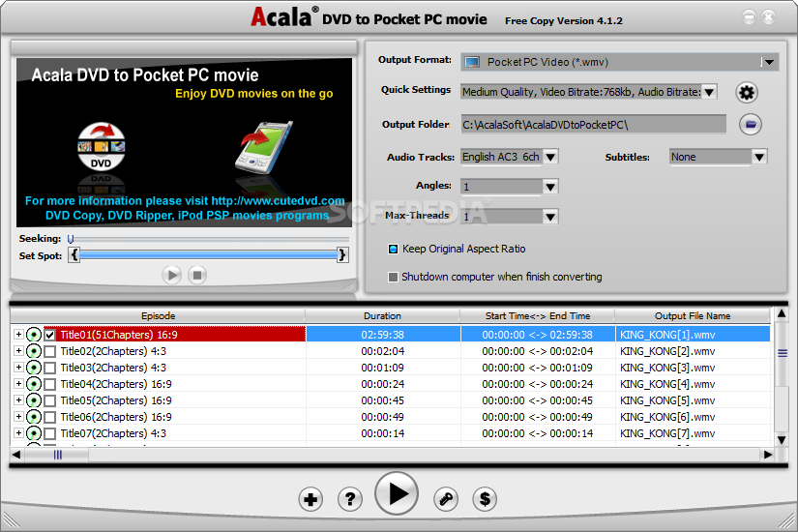Image resolution: width=798 pixels, height=532 pixels.
Task: Expand Title06 chapters tree node
Action: (18, 417)
